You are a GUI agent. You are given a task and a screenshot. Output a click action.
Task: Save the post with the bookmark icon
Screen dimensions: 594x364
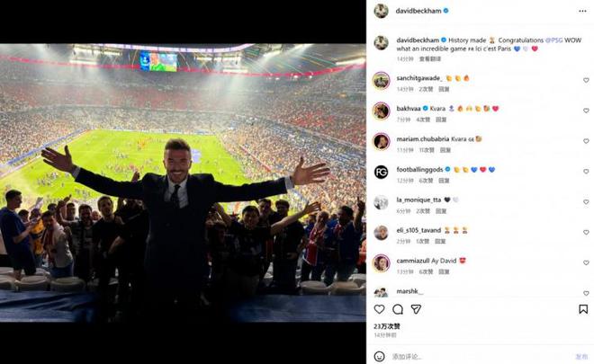pos(584,309)
